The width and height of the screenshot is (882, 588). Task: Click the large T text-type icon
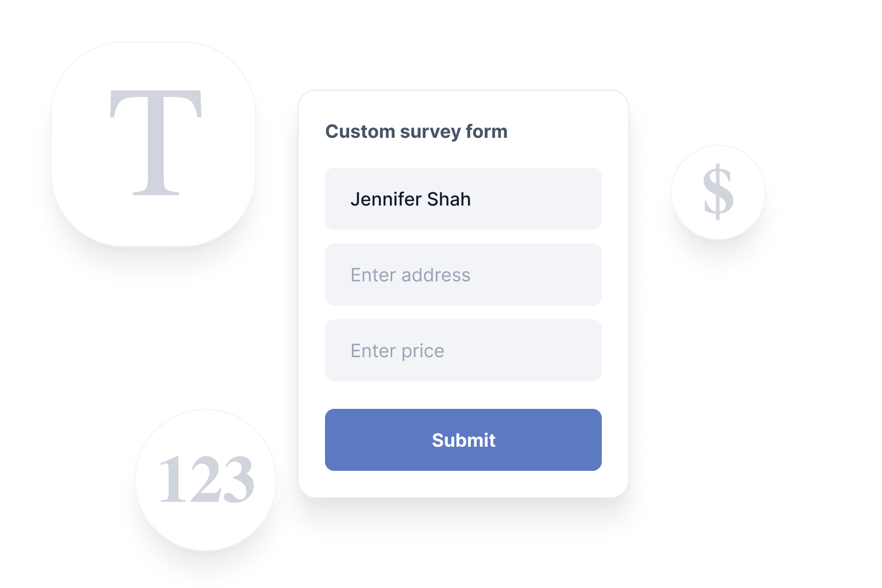[x=156, y=143]
